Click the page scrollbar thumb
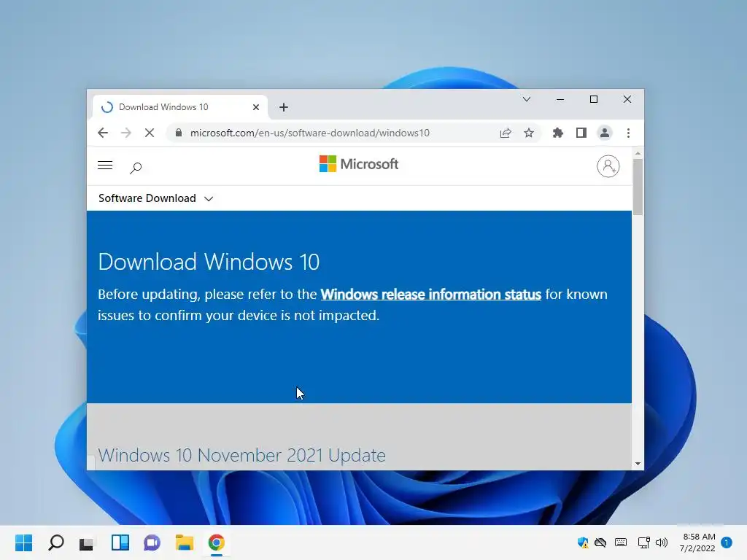Screen dimensions: 747x560 [x=638, y=187]
